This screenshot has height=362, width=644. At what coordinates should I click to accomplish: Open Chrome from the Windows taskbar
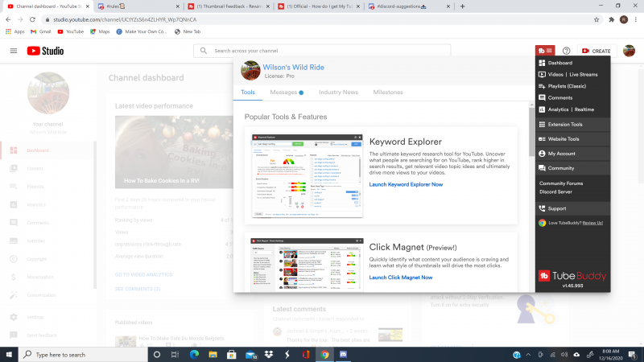click(324, 354)
